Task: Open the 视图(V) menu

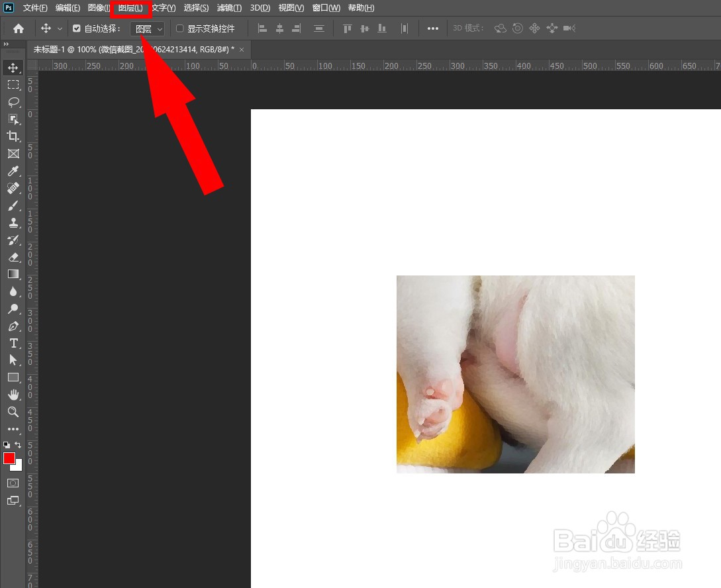Action: click(x=291, y=8)
